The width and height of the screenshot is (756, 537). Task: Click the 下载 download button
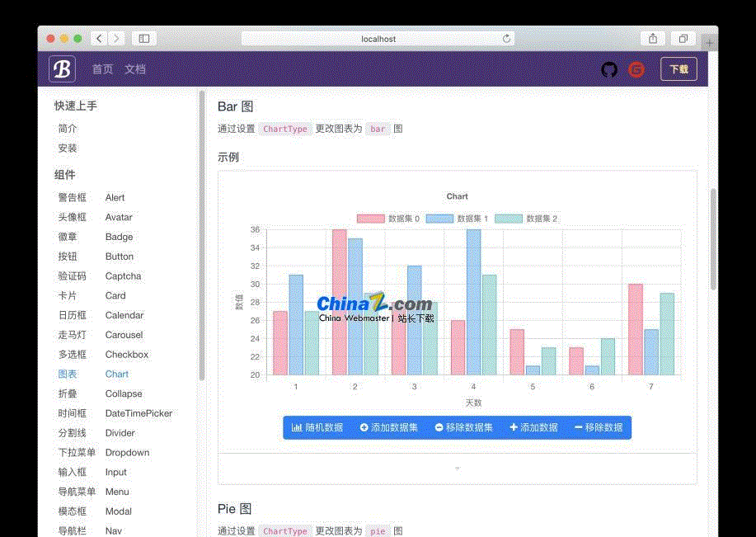(x=679, y=69)
